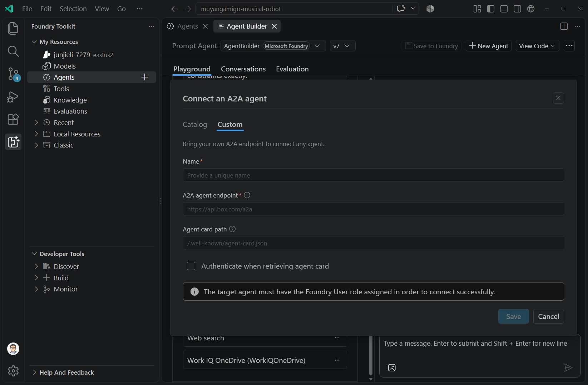The height and width of the screenshot is (385, 588).
Task: Open Agent Builder toolbar ellipsis menu
Action: point(569,46)
